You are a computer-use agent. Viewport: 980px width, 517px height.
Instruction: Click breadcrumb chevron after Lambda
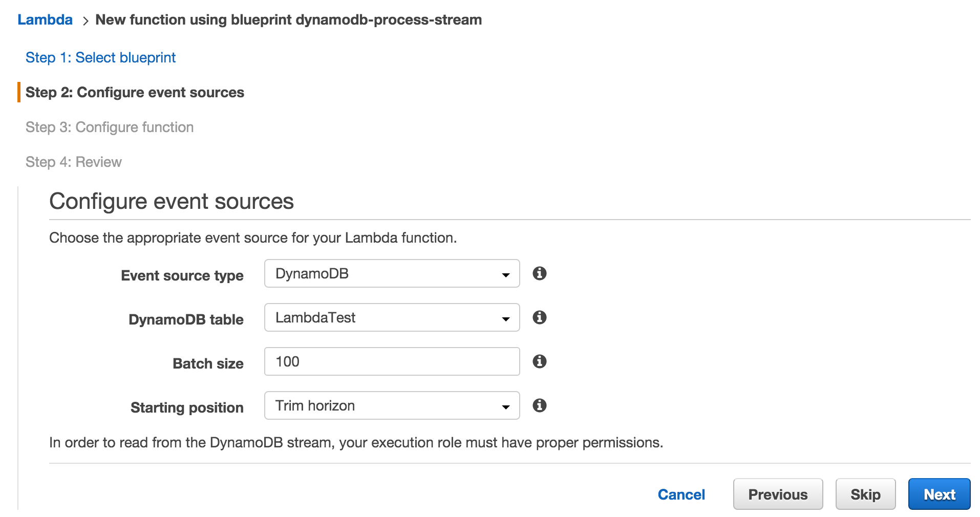[85, 20]
